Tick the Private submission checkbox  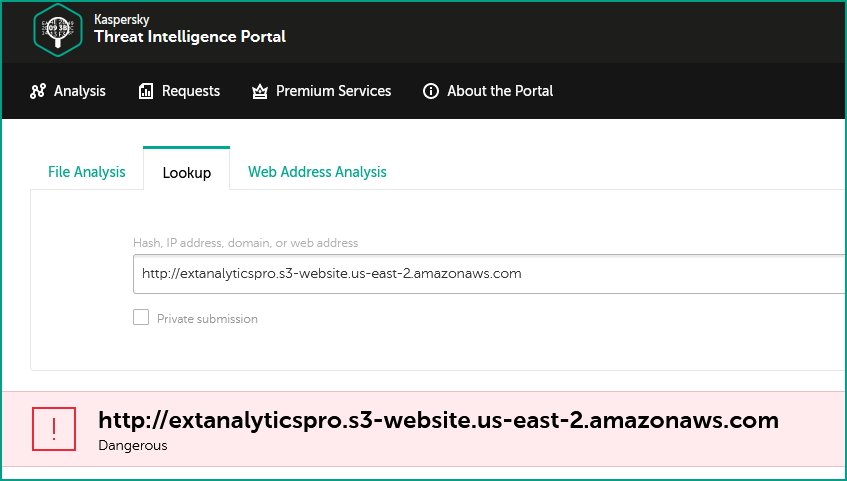[x=141, y=317]
